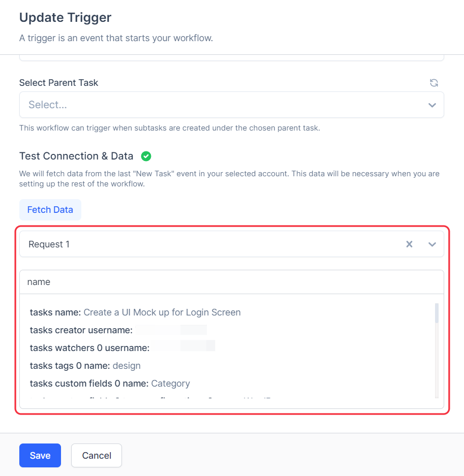Open the Select Parent Task chevron arrow

tap(432, 105)
